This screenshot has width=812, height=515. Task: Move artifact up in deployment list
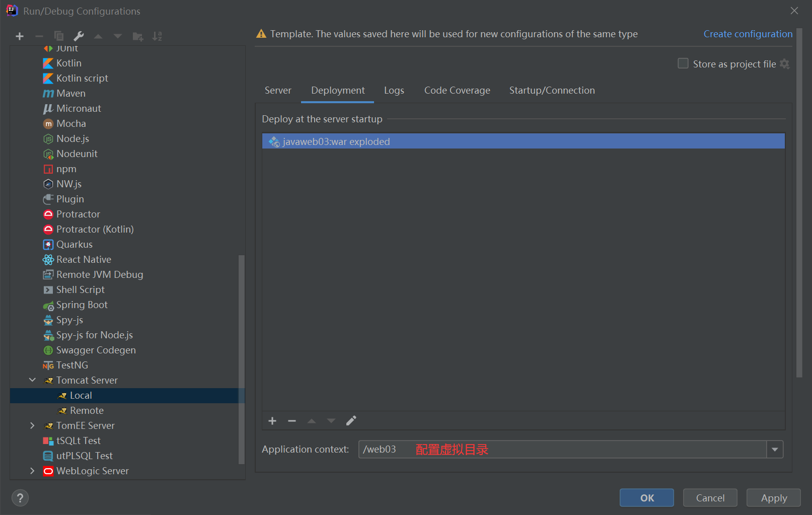tap(312, 421)
